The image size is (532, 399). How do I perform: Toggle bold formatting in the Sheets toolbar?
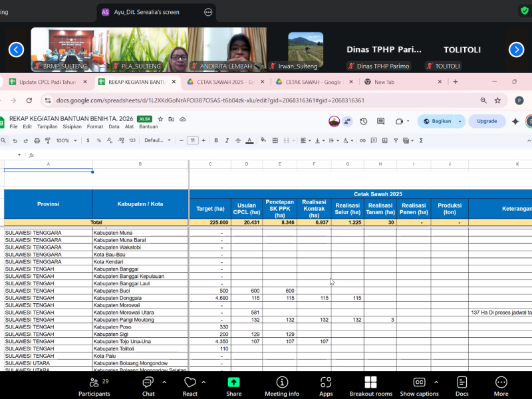tap(216, 140)
